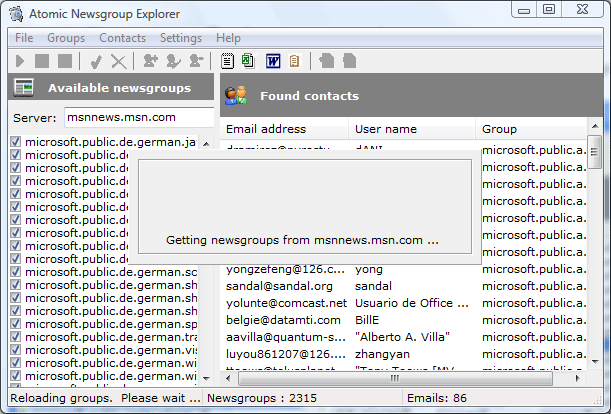Click the contacts horizontal scroll-left arrow
This screenshot has height=414, width=611.
pos(228,378)
